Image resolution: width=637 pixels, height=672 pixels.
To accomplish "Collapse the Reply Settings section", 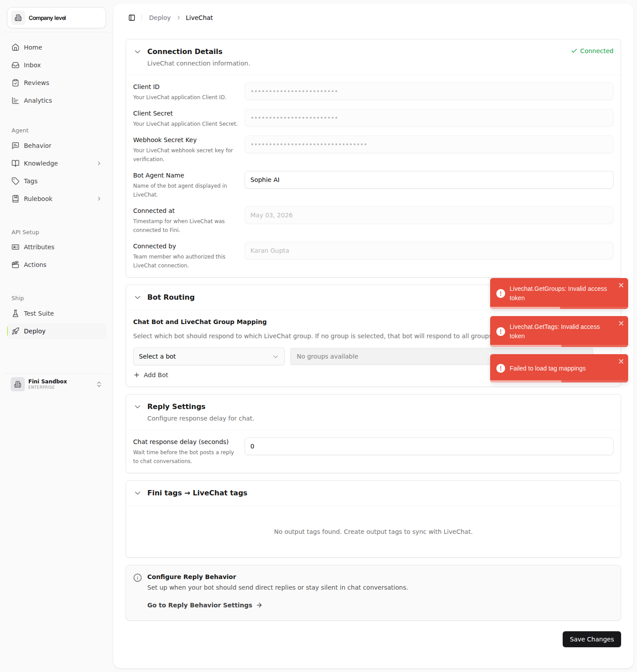I will pos(138,407).
